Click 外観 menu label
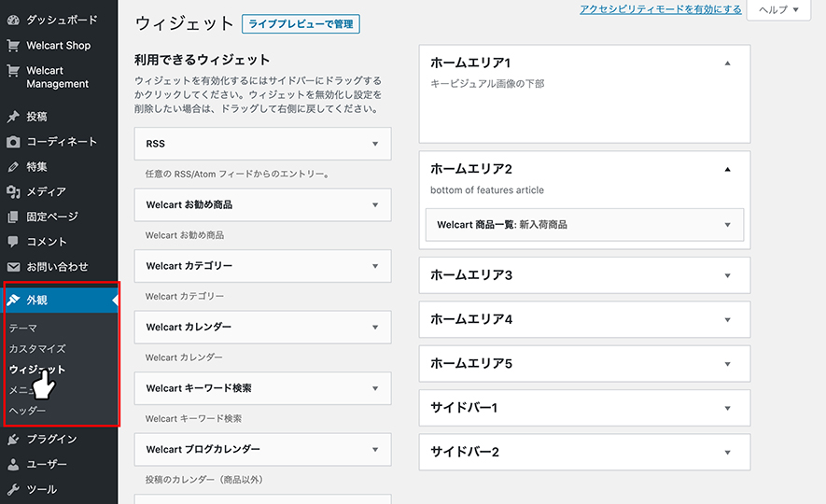The image size is (826, 504). pyautogui.click(x=37, y=301)
